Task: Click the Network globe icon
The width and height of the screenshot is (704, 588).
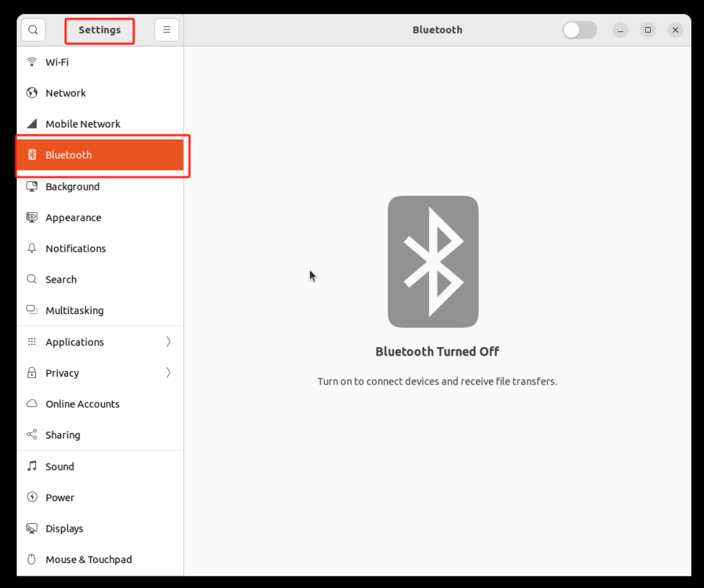Action: tap(32, 93)
